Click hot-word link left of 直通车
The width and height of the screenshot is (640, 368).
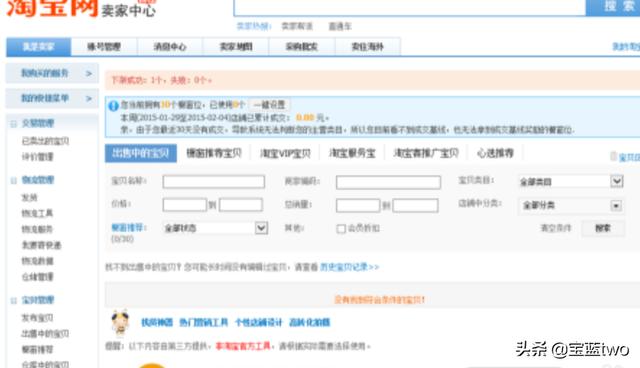click(x=297, y=27)
